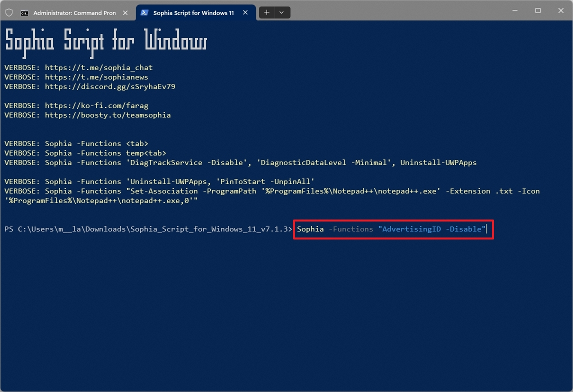
Task: Close the Sophia Script for Windows 11 tab
Action: (244, 12)
